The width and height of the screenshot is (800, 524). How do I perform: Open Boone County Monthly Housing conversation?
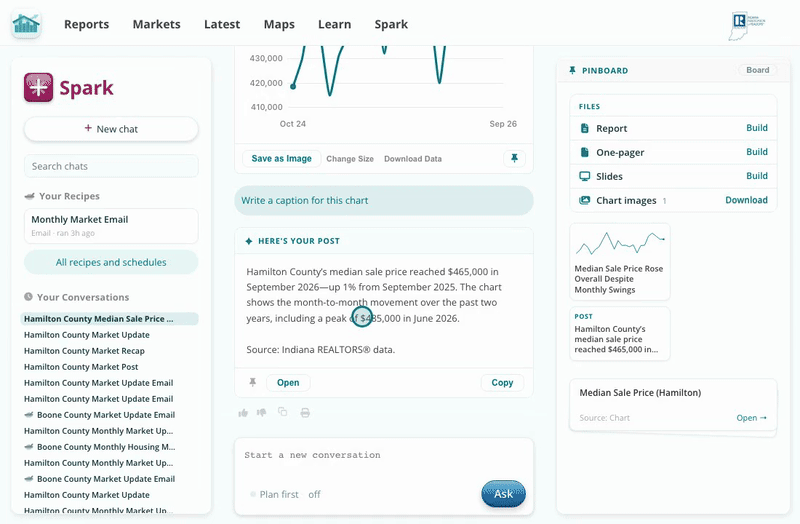tap(99, 447)
